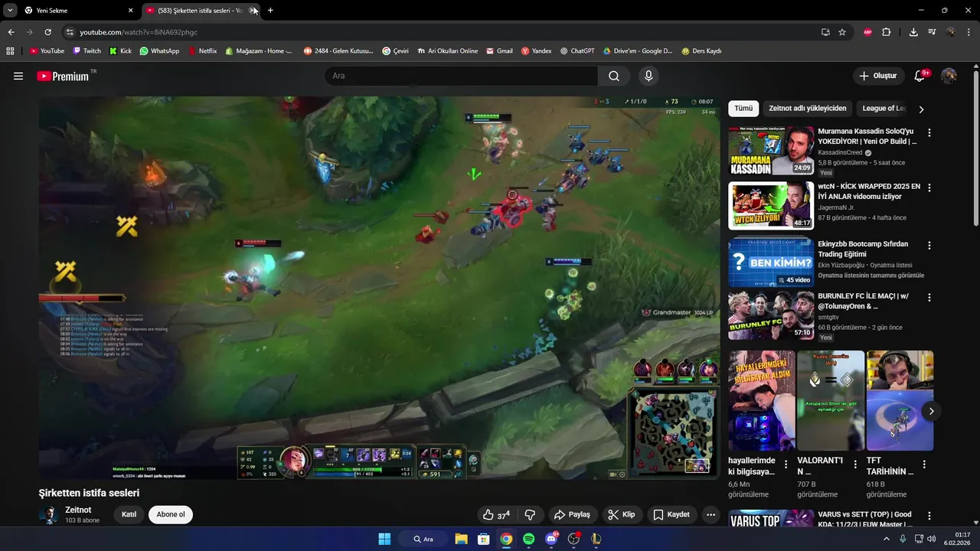This screenshot has width=980, height=551.
Task: Select the Tümü filter chip
Action: pyautogui.click(x=743, y=109)
